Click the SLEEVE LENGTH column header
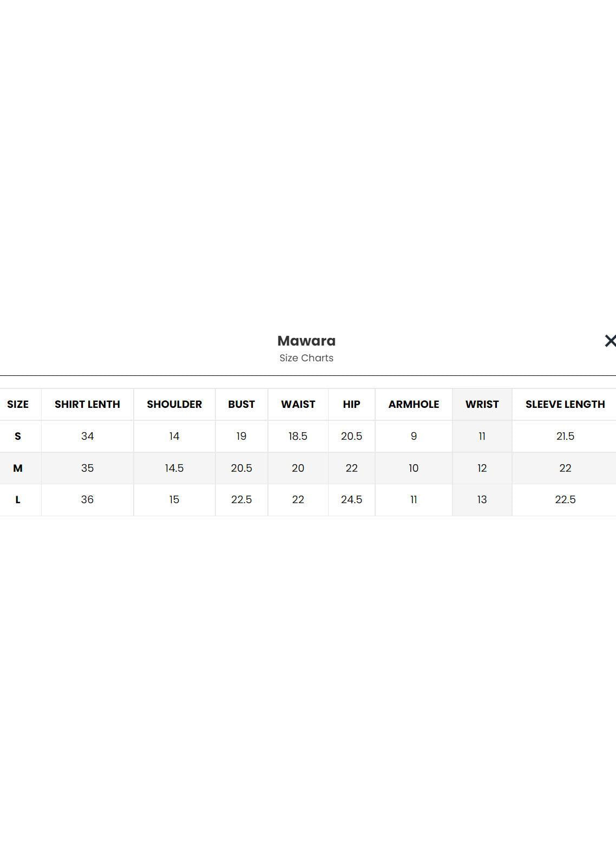 (565, 404)
